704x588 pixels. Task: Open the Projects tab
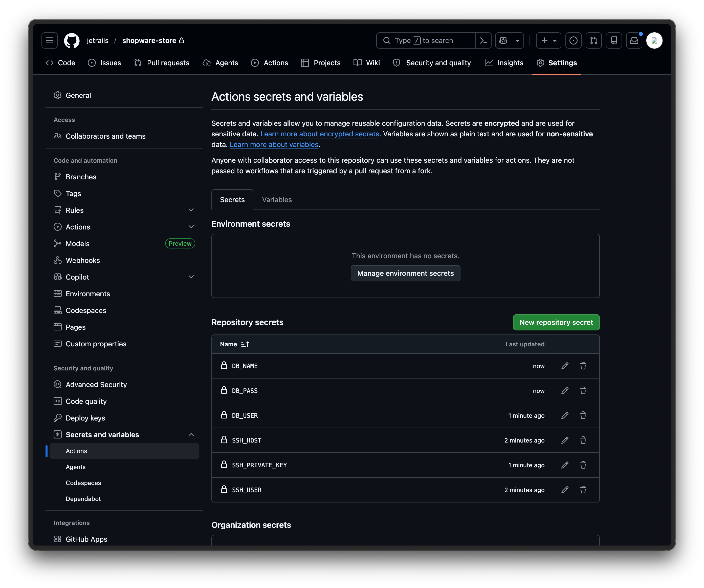pos(321,63)
